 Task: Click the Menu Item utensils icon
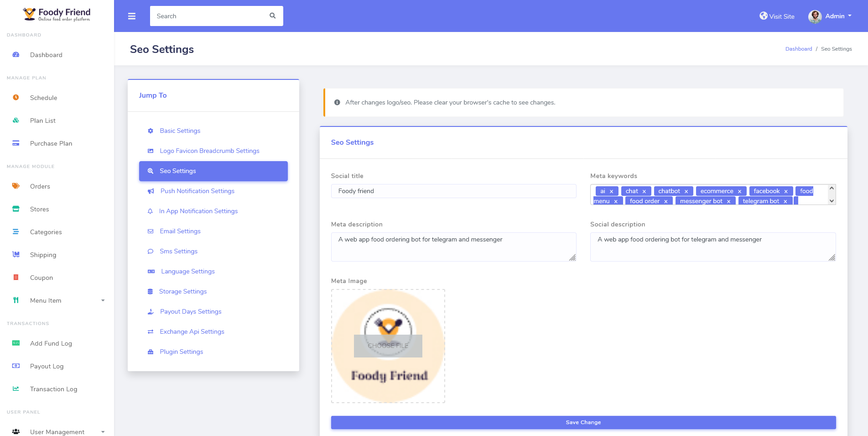point(16,300)
